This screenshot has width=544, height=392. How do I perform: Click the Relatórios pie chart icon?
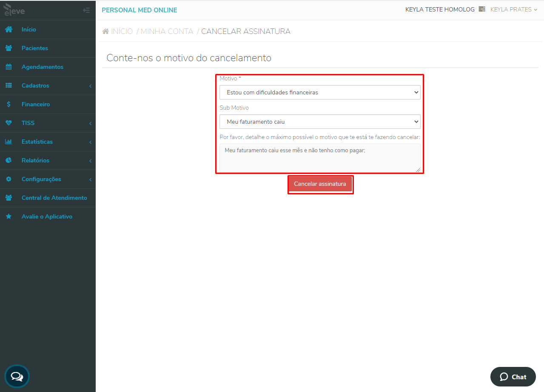click(9, 160)
